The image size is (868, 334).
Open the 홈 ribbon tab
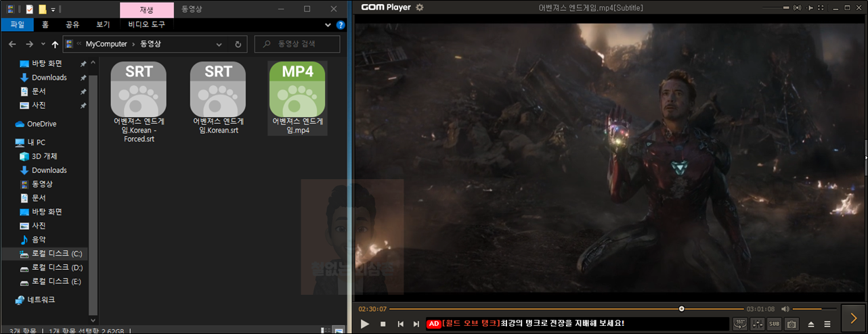45,24
